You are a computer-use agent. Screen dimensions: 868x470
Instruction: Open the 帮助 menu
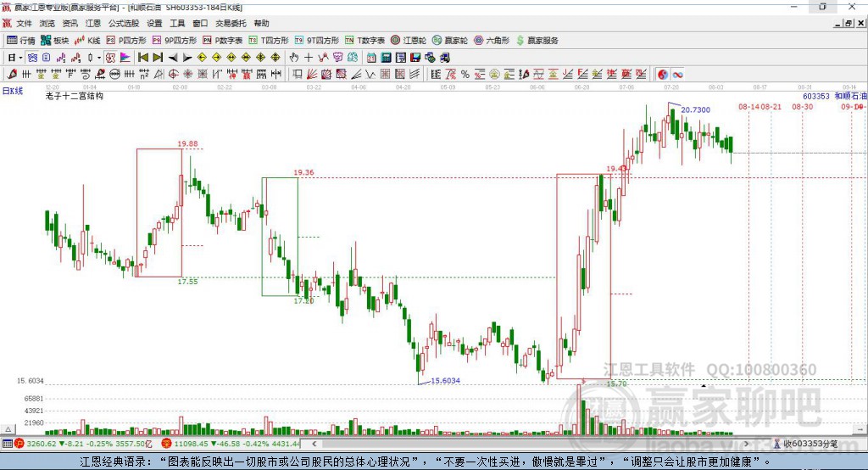coord(261,23)
